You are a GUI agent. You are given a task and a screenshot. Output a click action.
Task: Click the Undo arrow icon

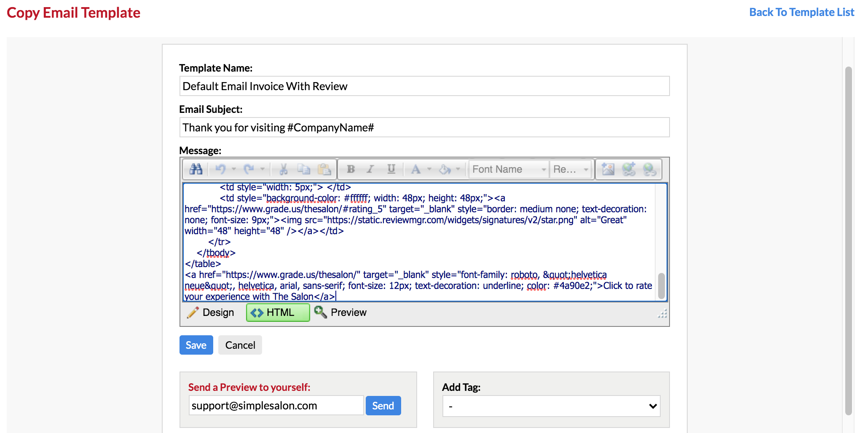(x=220, y=169)
